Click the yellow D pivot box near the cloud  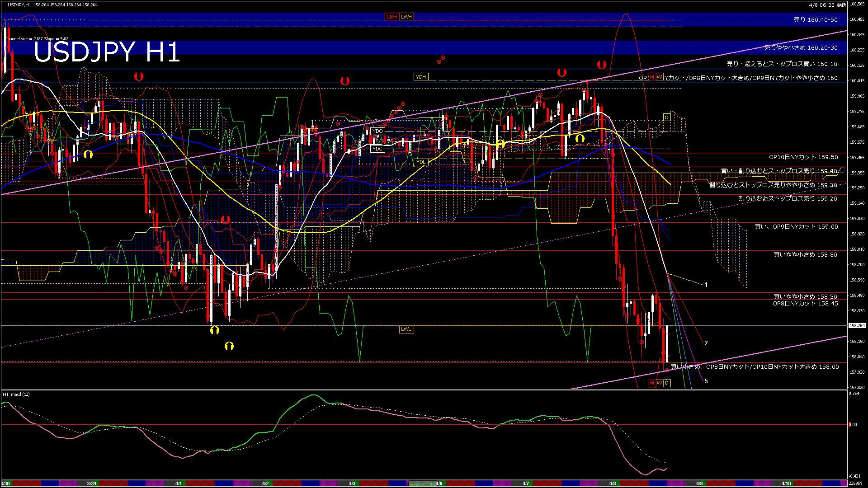coord(666,117)
